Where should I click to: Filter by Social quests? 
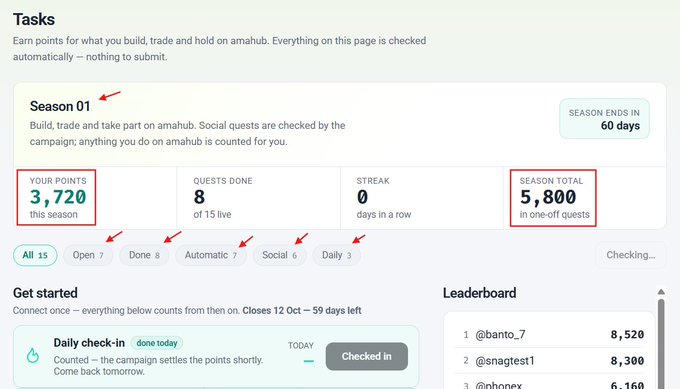click(279, 255)
